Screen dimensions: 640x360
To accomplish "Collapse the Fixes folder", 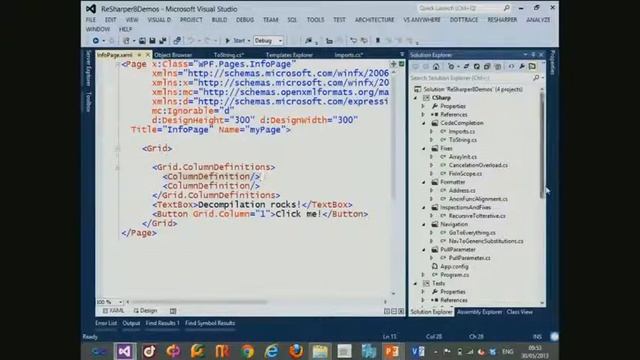I will [x=423, y=149].
